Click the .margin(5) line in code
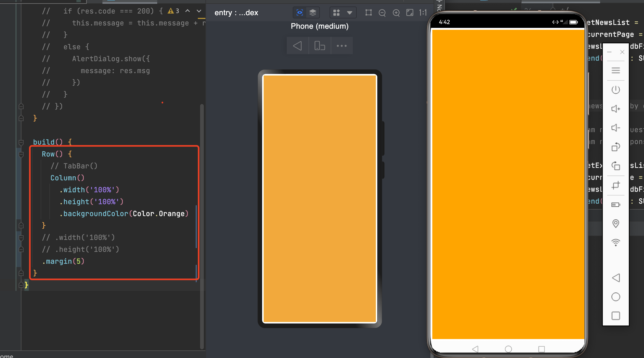 tap(63, 261)
